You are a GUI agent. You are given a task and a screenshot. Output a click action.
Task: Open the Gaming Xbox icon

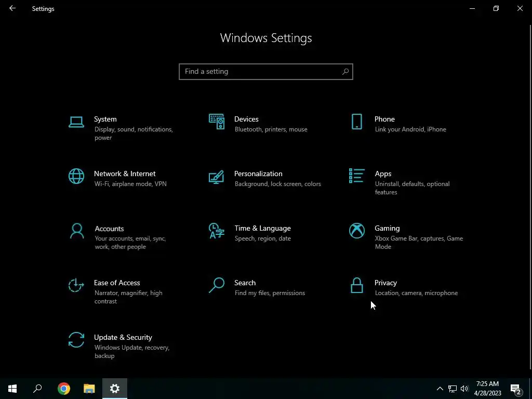coord(356,231)
